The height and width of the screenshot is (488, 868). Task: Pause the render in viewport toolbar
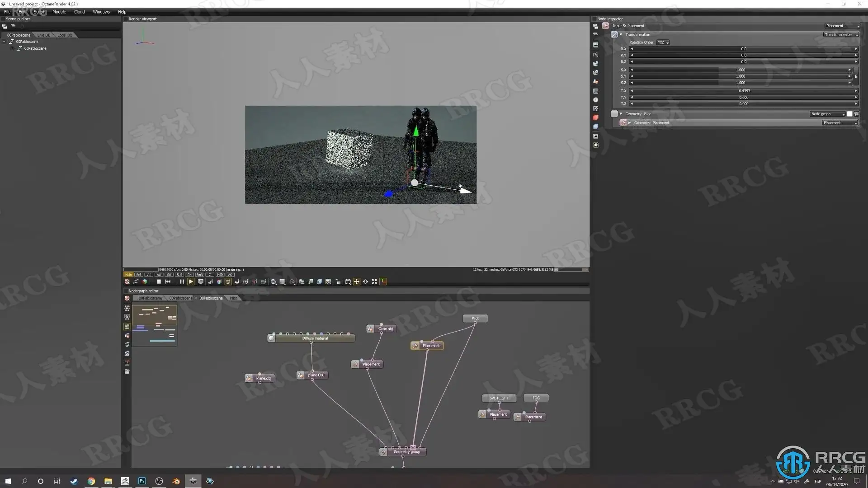tap(182, 282)
